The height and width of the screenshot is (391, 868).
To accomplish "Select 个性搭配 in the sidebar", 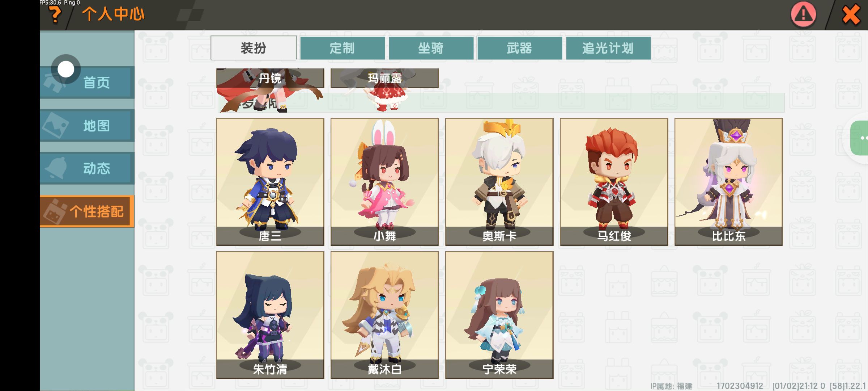I will coord(87,211).
